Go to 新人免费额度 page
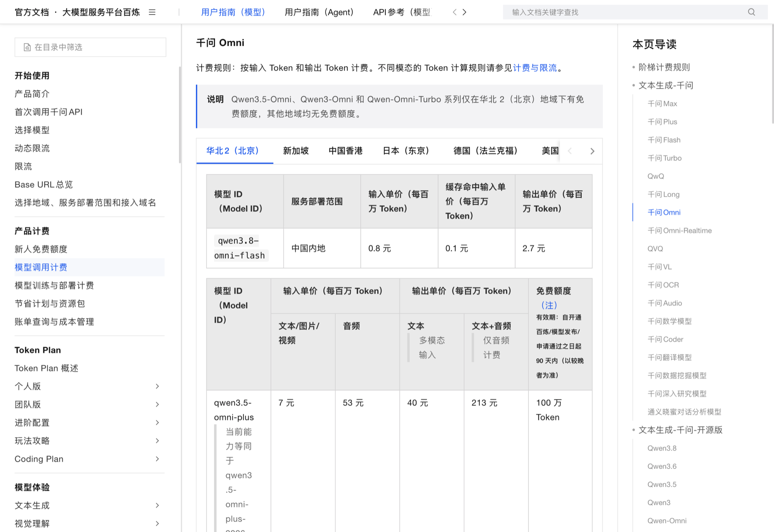The image size is (774, 532). tap(41, 249)
